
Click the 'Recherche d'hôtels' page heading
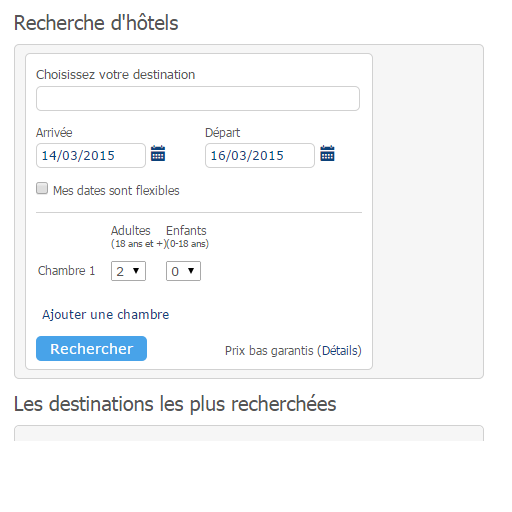pyautogui.click(x=96, y=23)
